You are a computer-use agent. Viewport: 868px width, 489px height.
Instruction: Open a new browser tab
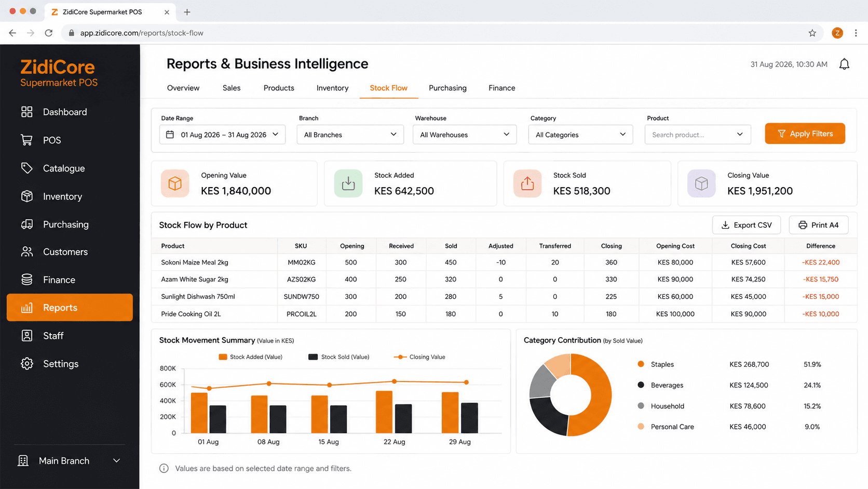click(187, 12)
